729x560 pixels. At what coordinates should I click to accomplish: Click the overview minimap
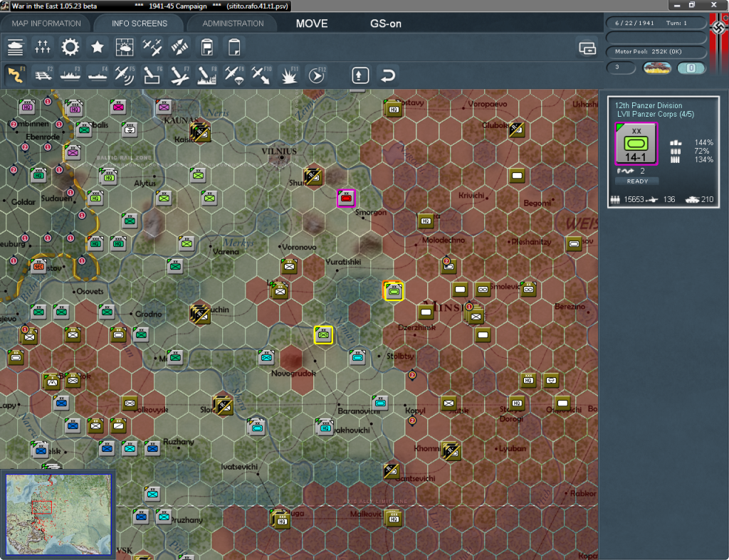pyautogui.click(x=58, y=514)
